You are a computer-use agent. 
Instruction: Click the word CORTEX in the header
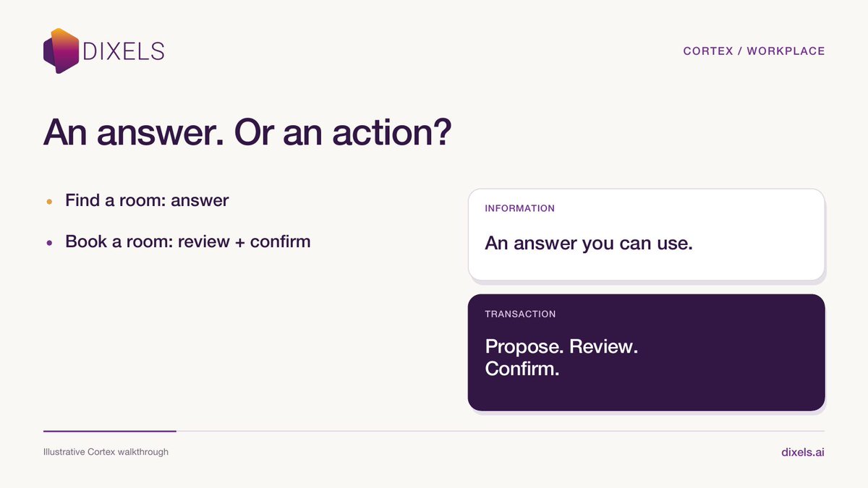click(x=708, y=51)
